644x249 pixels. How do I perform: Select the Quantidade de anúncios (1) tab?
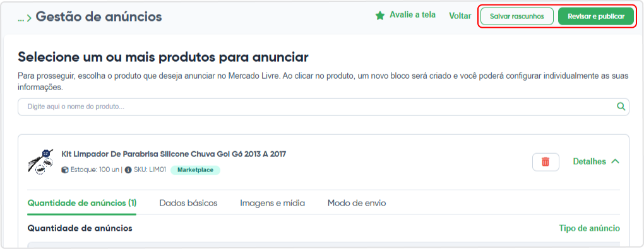click(81, 203)
